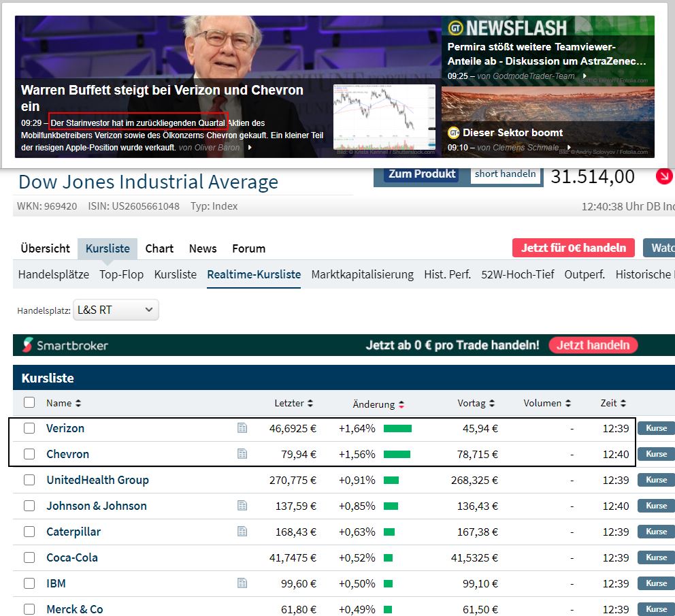Click the GT logo next to Newsflash headline

(x=455, y=28)
